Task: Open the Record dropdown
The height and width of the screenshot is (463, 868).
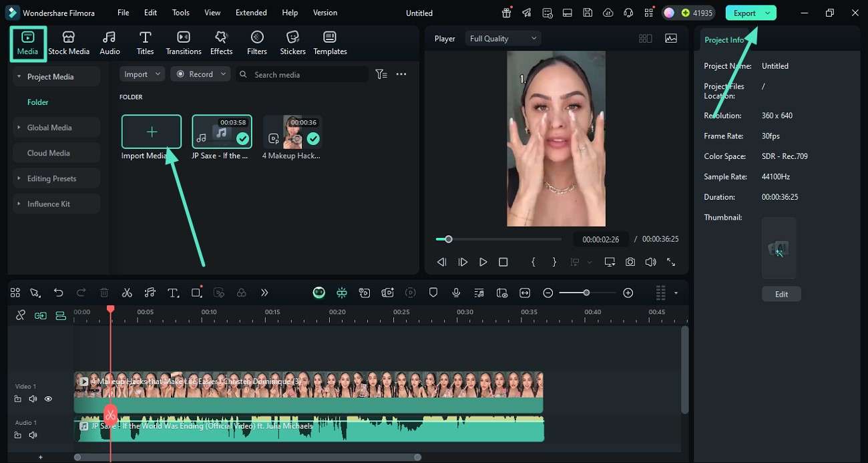Action: click(x=200, y=74)
